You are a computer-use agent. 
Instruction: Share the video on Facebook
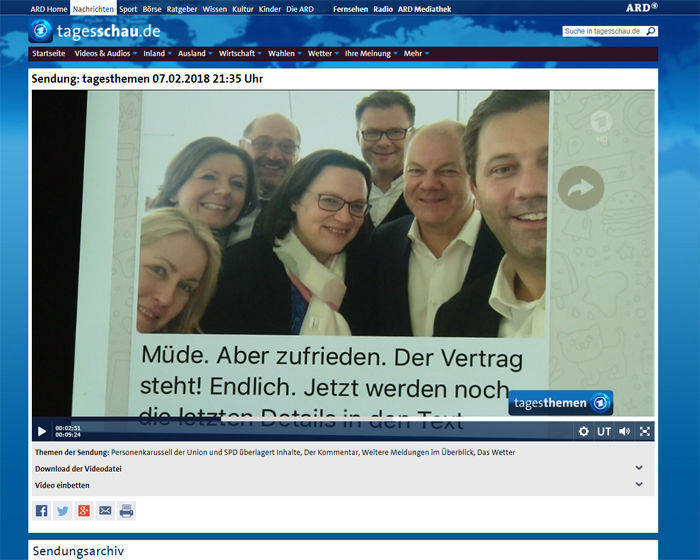coord(42,510)
